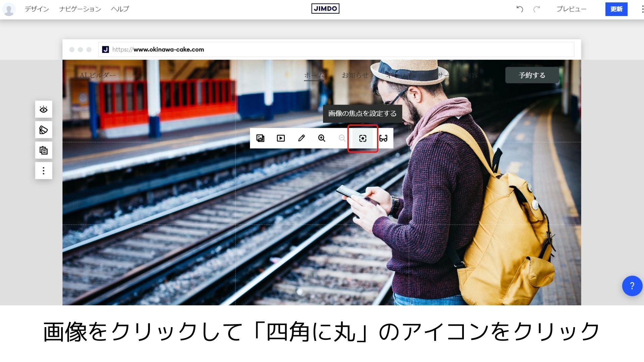
Task: Open the デザイン menu
Action: [x=37, y=9]
